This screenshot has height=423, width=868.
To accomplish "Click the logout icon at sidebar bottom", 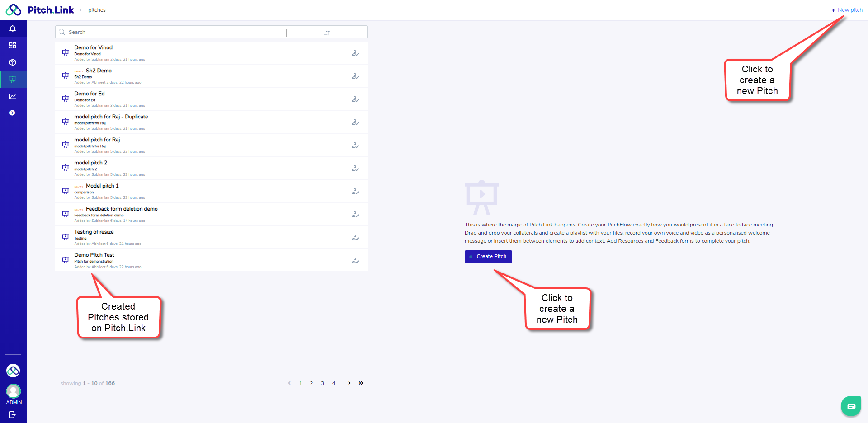I will coord(13,414).
